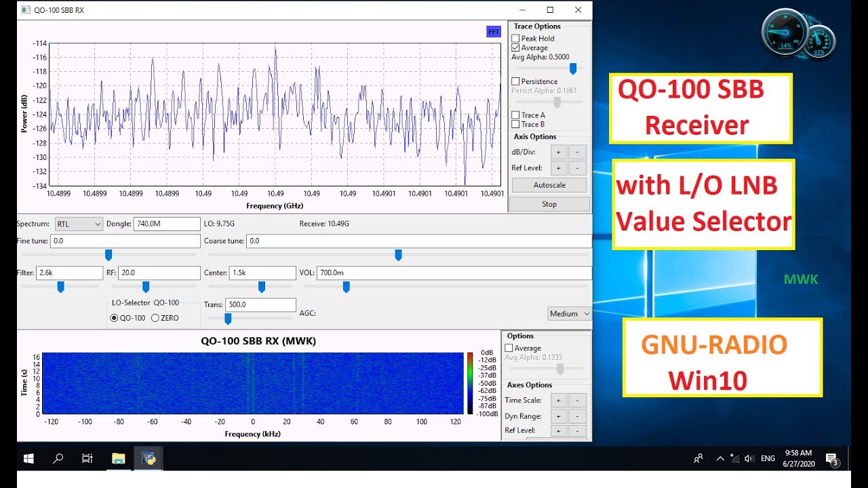Click the Filter 2.6k input field
This screenshot has width=868, height=488.
69,272
